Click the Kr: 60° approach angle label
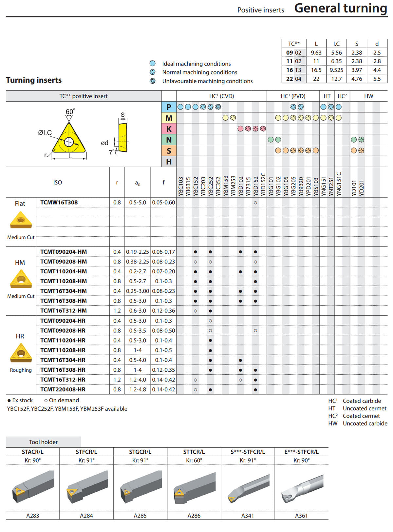Screen dimensions: 393x532 point(194,460)
